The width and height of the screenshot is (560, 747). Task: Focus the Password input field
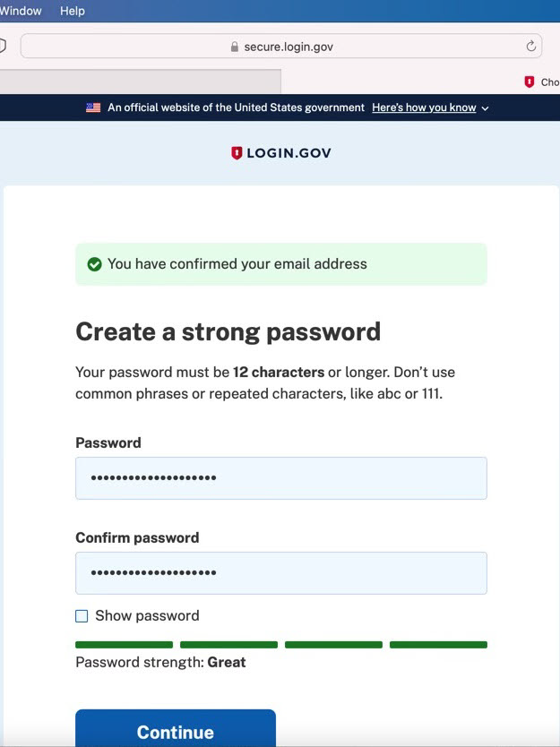click(x=281, y=478)
